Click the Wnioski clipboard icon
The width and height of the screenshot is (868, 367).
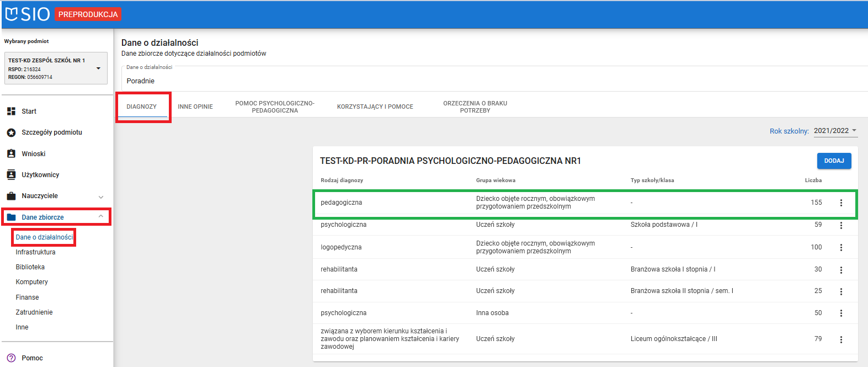[11, 154]
